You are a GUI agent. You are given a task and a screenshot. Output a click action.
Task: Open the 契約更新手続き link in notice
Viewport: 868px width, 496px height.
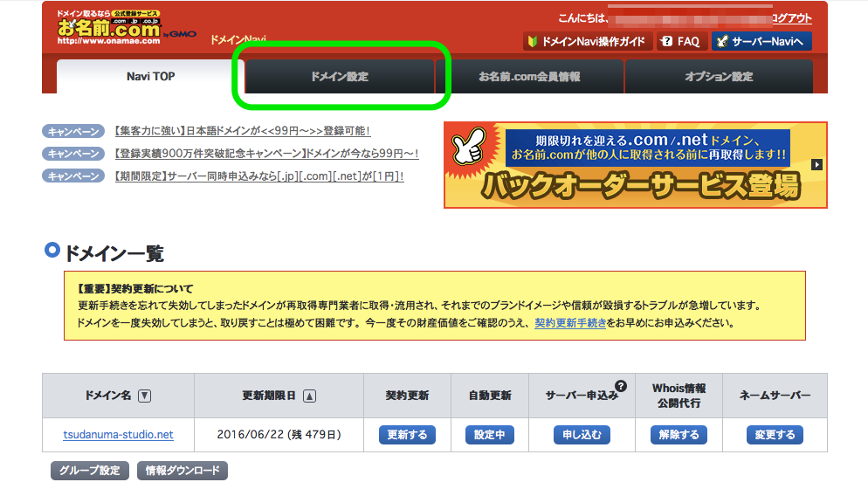(570, 323)
